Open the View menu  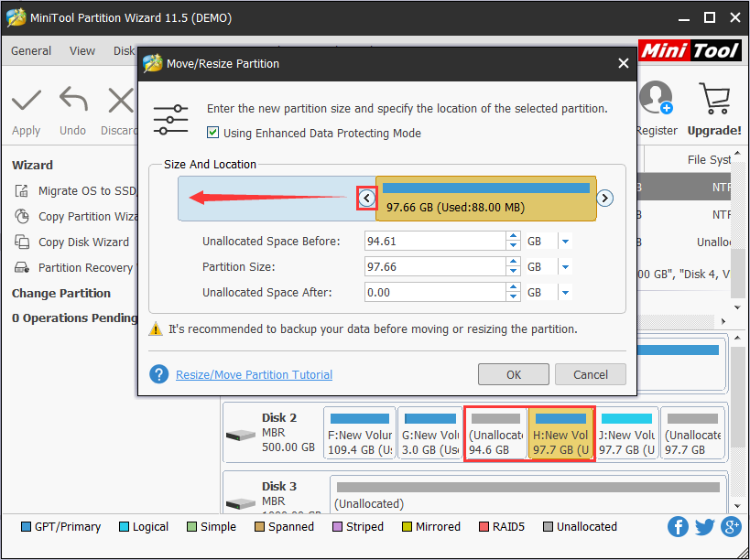click(82, 50)
